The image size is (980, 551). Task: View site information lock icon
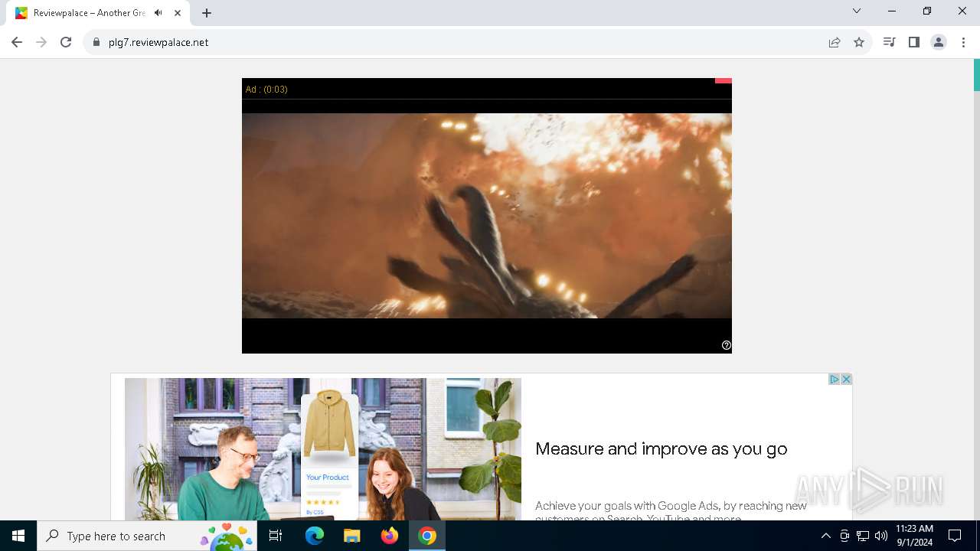[x=96, y=42]
